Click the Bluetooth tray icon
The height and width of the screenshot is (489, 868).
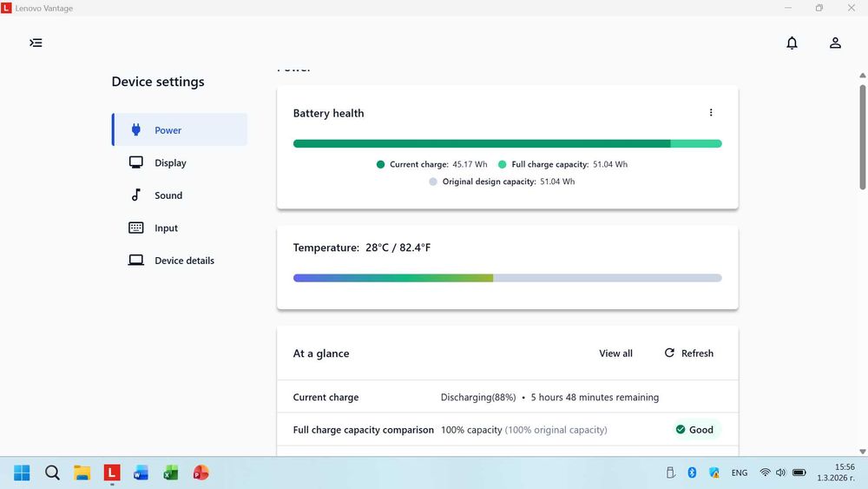(692, 472)
